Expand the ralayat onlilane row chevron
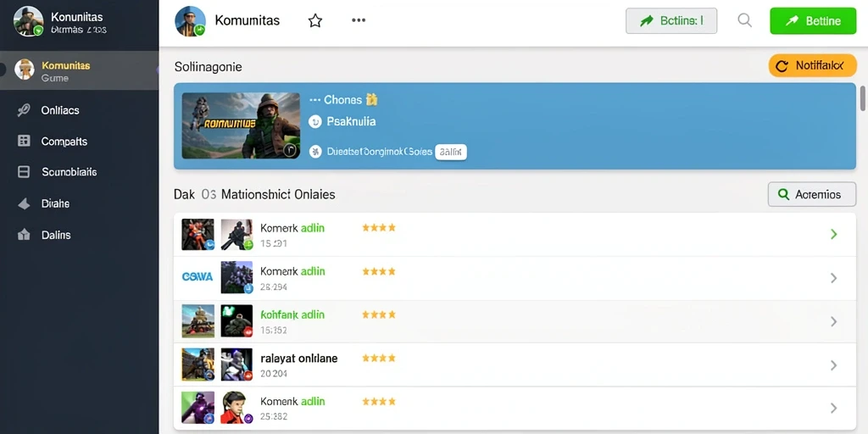Screen dimensions: 868x434 tap(834, 365)
